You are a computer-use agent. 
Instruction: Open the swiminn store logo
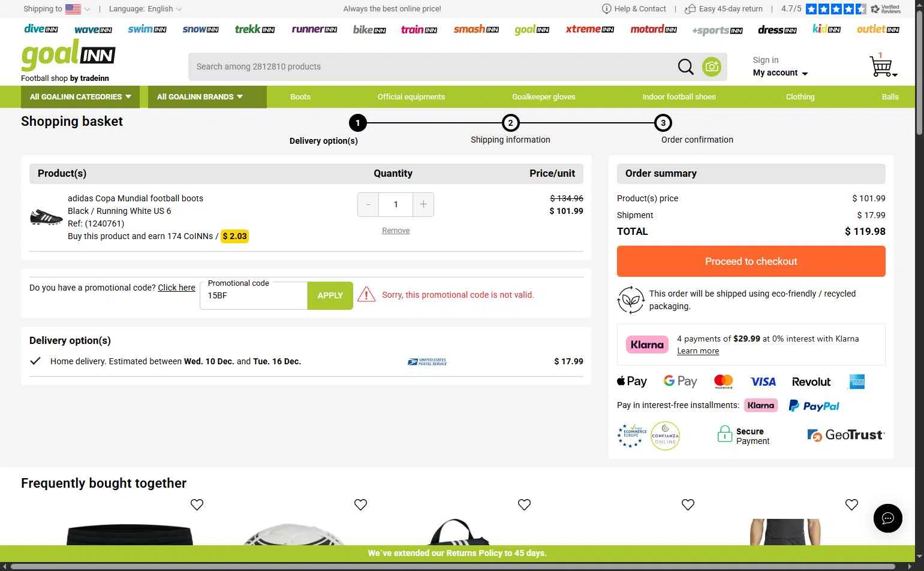(147, 29)
